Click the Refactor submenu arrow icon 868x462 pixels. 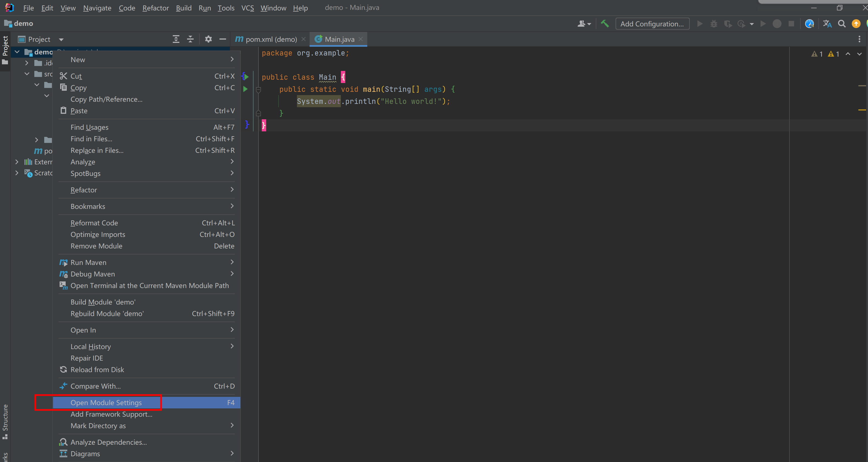[232, 190]
